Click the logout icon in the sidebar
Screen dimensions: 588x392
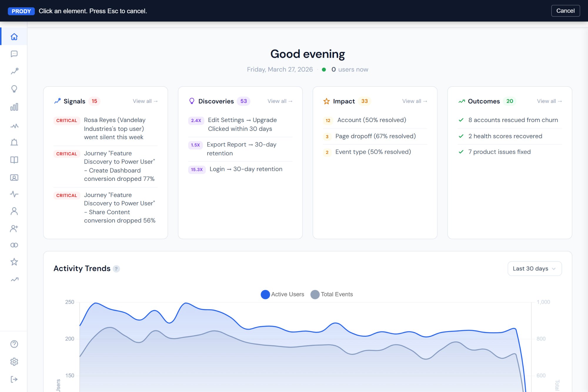[x=14, y=379]
